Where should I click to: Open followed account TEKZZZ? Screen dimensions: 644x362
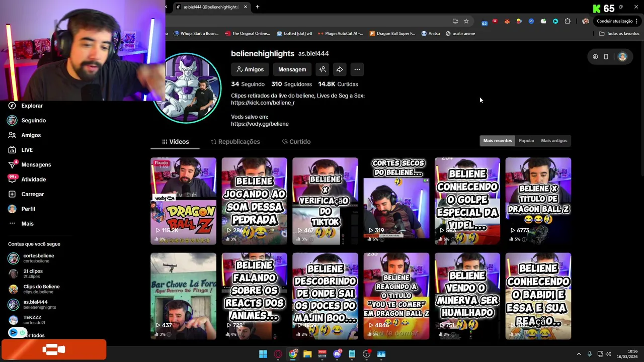click(27, 320)
